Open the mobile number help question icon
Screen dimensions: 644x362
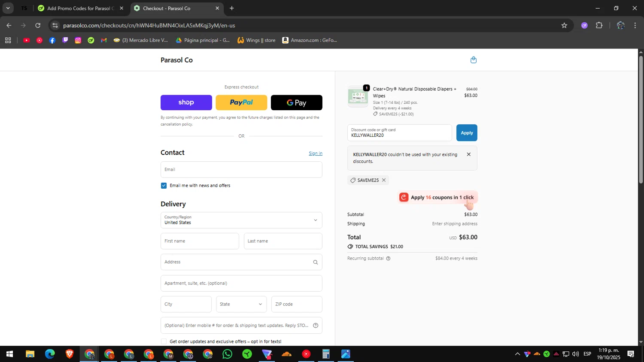click(x=316, y=326)
